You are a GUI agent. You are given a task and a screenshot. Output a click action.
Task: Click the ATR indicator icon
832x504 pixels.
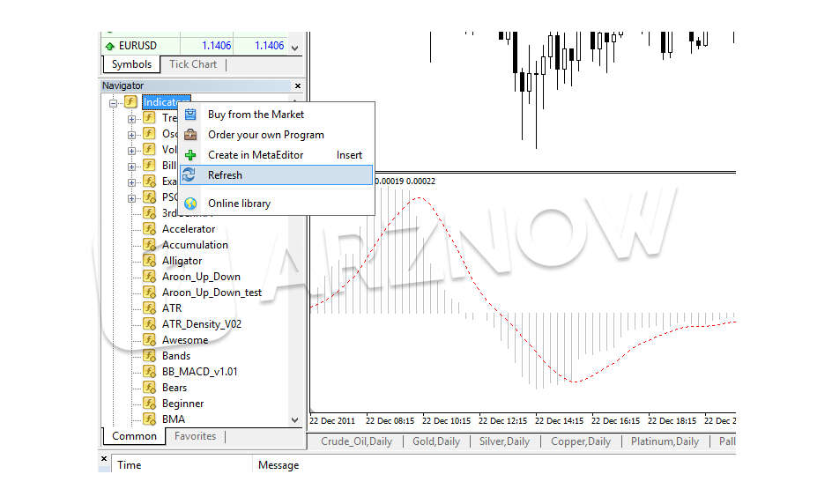pos(150,308)
